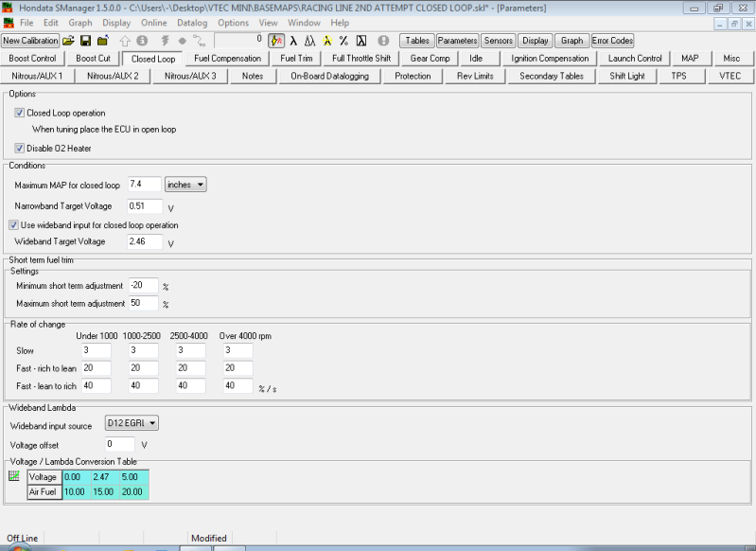Click the Display toolbar button

pos(536,41)
